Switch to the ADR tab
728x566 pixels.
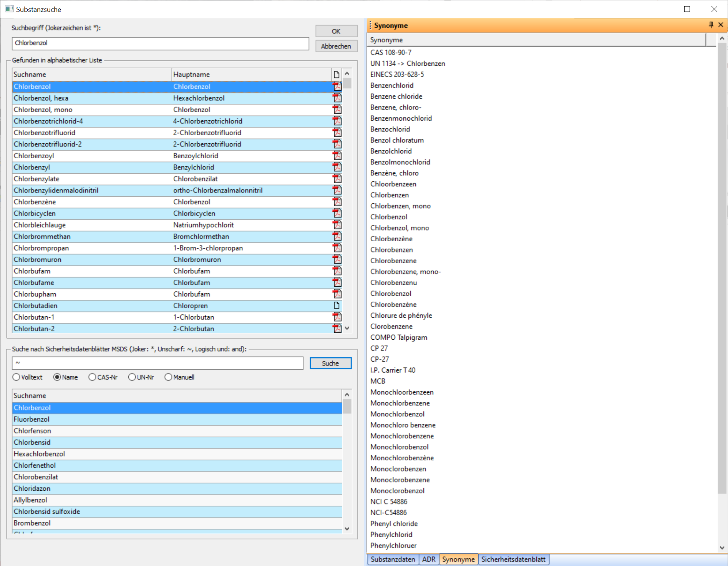[429, 559]
